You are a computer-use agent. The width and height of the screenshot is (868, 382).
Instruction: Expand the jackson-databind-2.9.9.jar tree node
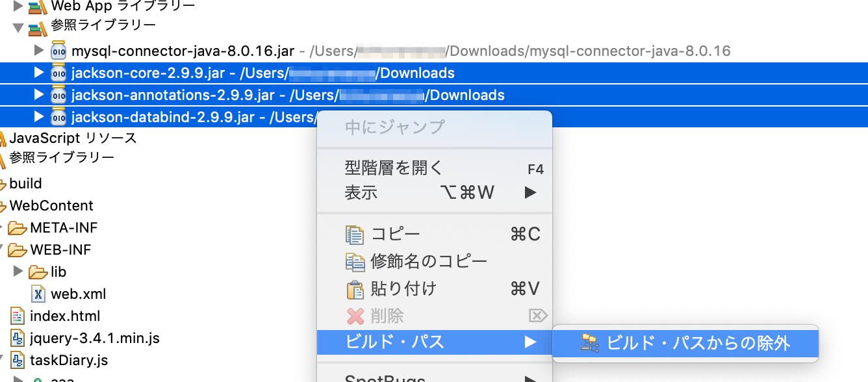point(39,117)
